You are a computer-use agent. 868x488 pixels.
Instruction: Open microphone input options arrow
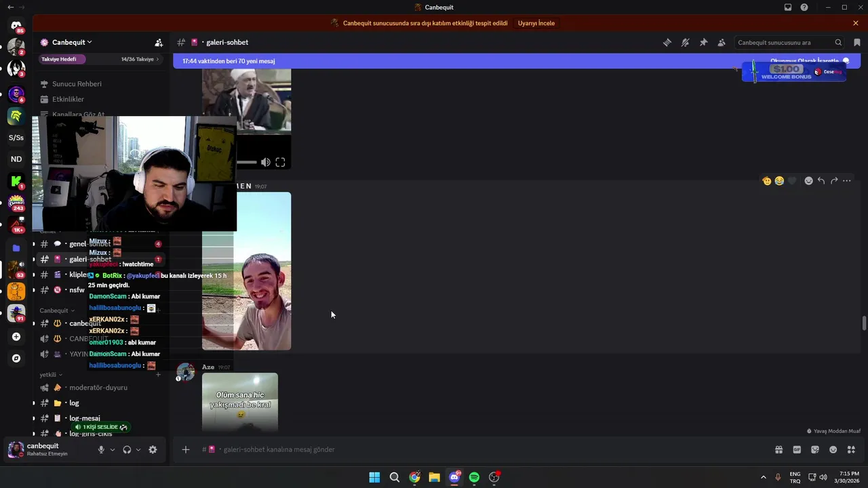113,449
